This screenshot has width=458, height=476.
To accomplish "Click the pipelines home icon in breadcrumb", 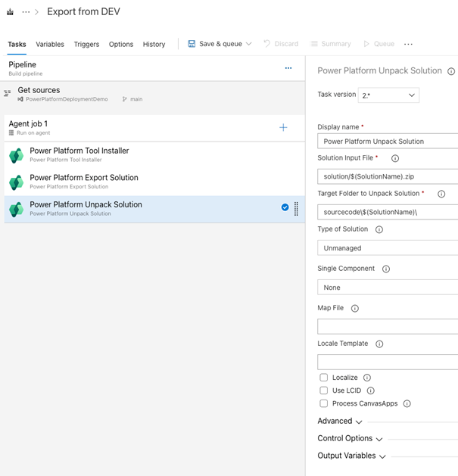I will coord(10,12).
